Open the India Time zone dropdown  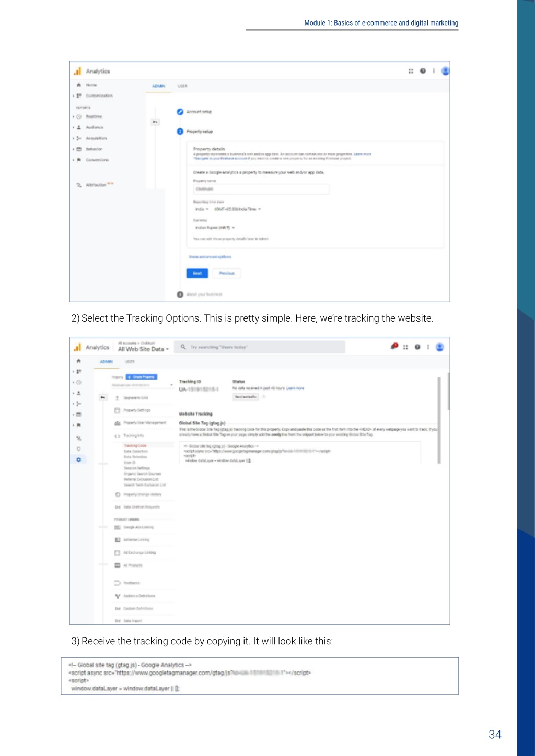pos(238,209)
